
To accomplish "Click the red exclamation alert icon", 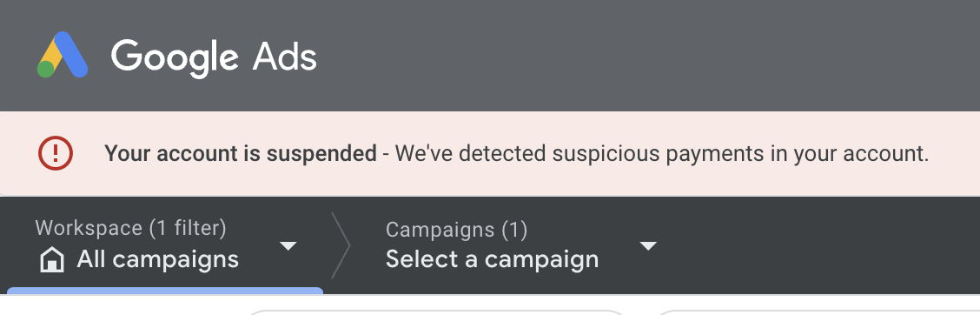I will click(x=56, y=153).
